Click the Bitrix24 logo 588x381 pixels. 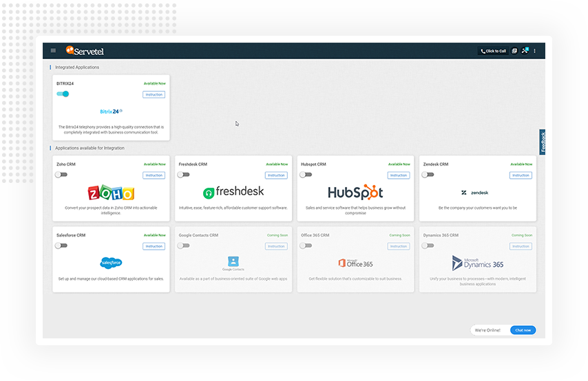click(111, 111)
